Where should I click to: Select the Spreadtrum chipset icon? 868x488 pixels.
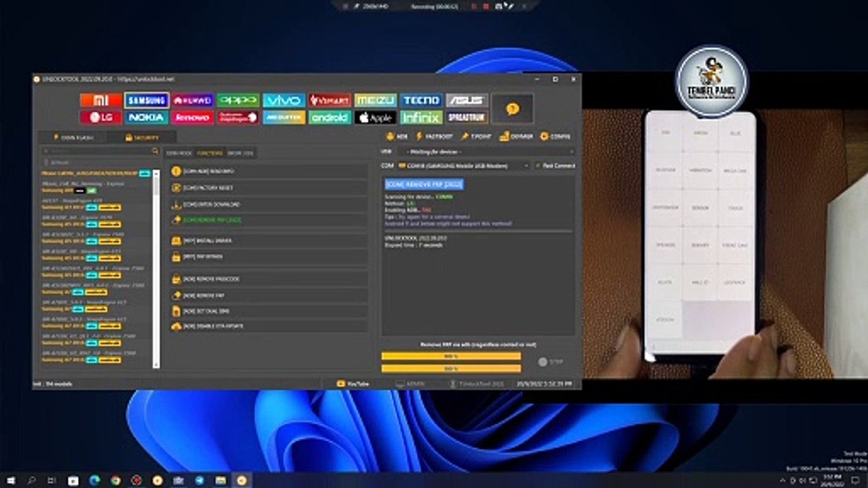coord(467,117)
